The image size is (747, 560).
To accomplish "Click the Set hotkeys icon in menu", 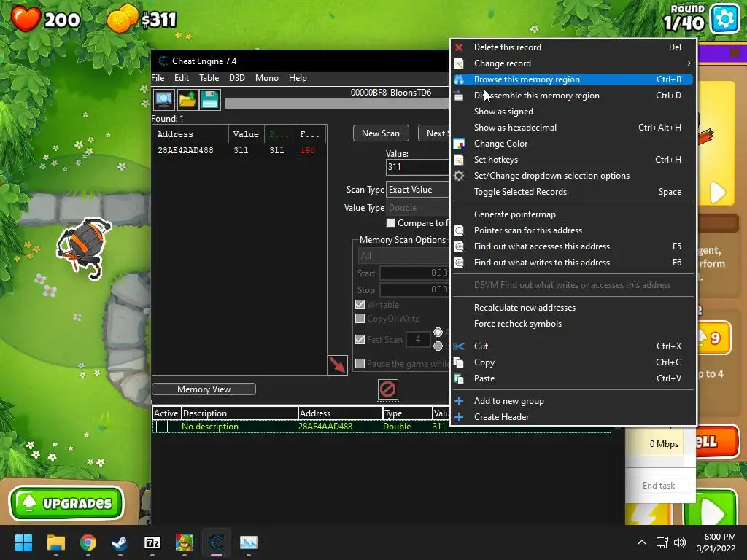I will (459, 160).
